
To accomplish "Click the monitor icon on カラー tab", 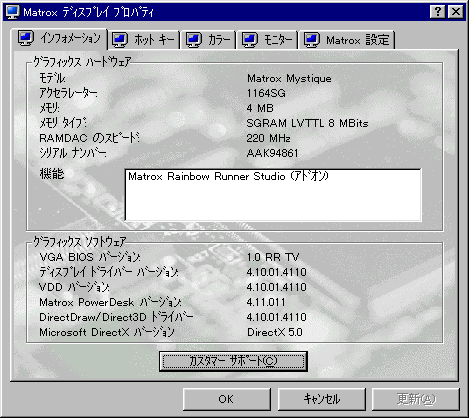I will point(194,40).
